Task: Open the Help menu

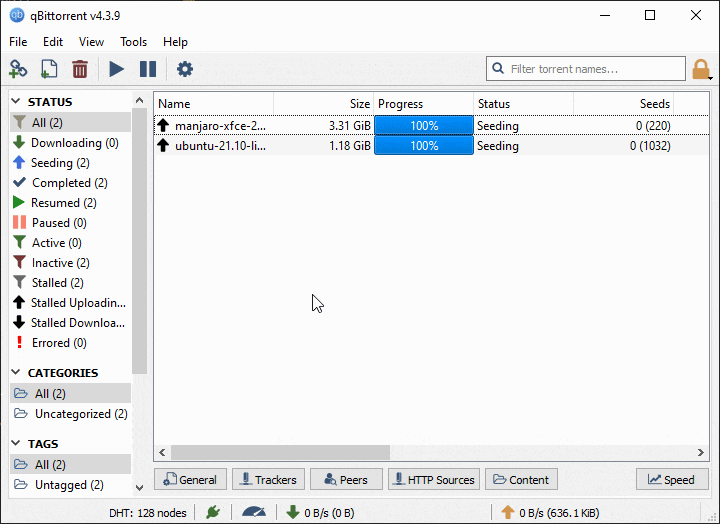Action: click(x=175, y=42)
